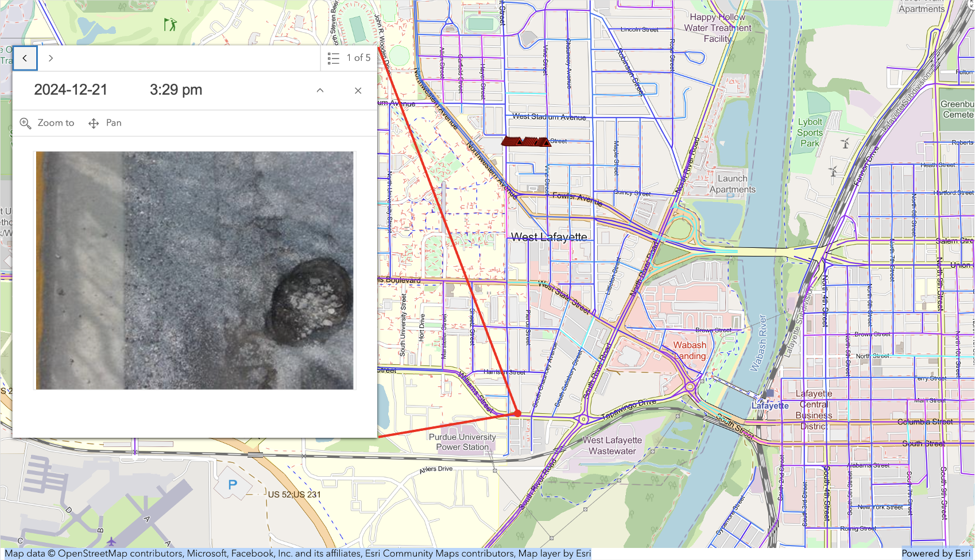Click the rightmost red triangle marker
This screenshot has height=560, width=975.
click(545, 142)
